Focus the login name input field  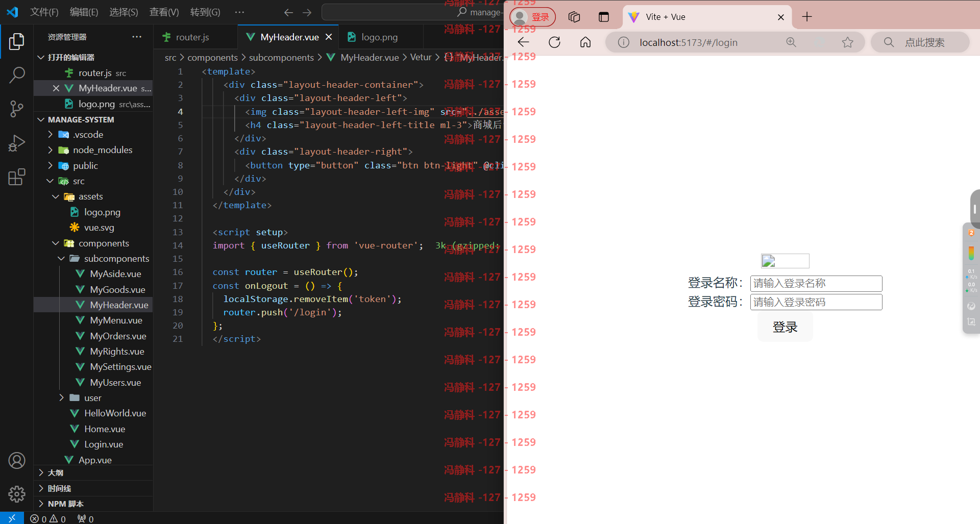click(816, 283)
